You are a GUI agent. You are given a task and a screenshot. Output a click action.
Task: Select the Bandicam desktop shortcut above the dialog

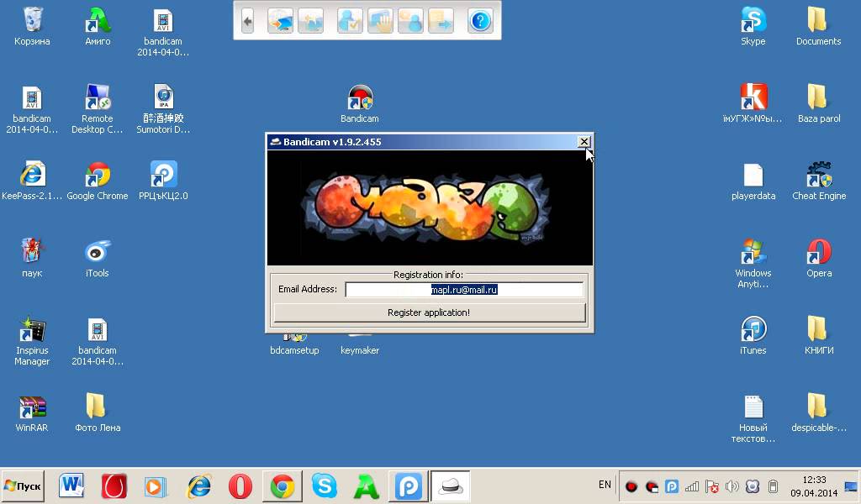click(x=360, y=104)
